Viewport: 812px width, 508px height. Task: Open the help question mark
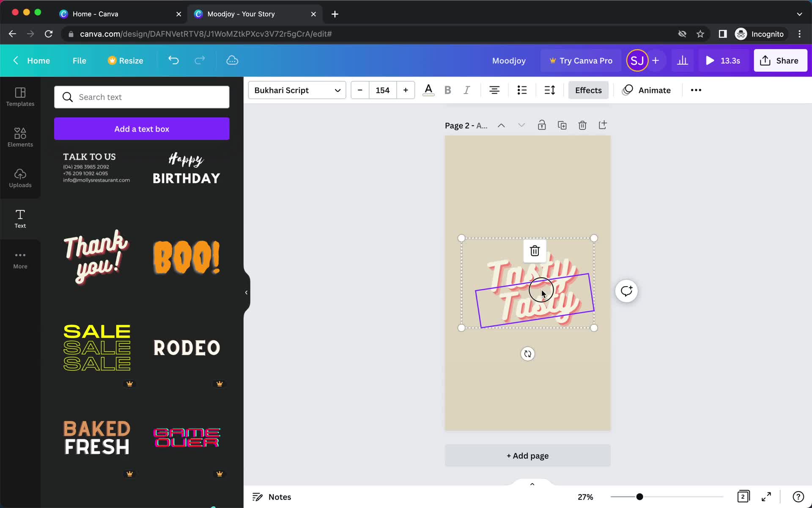pyautogui.click(x=798, y=497)
